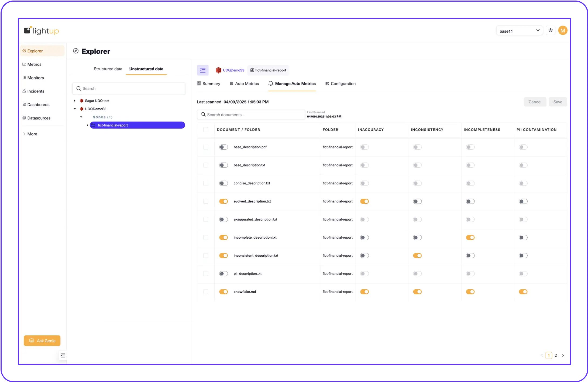
Task: Open the Metrics section in the sidebar
Action: [x=34, y=64]
